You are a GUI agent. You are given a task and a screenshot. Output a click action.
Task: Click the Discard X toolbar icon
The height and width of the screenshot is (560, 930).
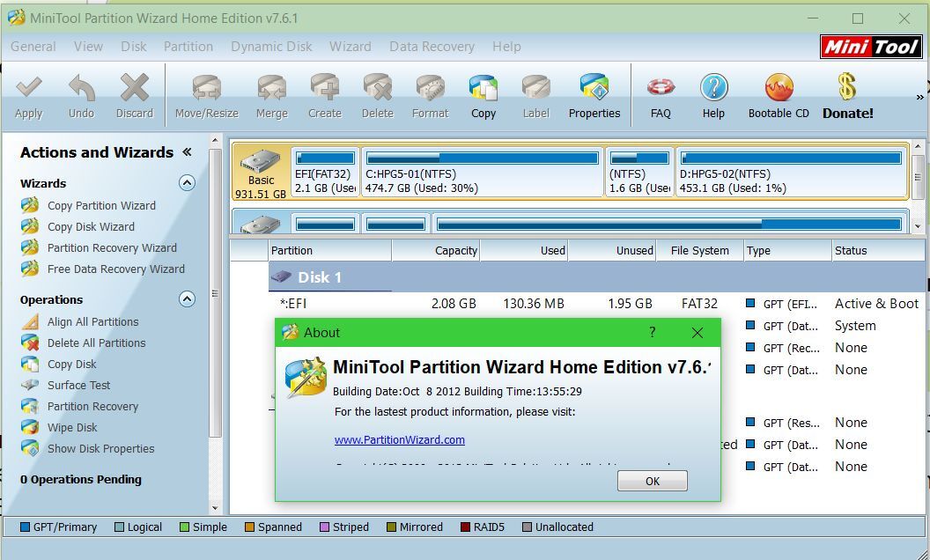click(x=135, y=88)
